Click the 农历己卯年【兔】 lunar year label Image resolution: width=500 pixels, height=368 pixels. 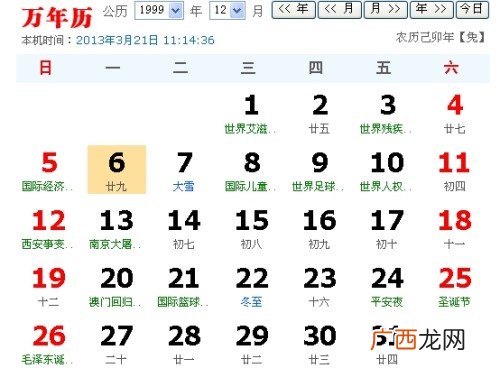441,37
